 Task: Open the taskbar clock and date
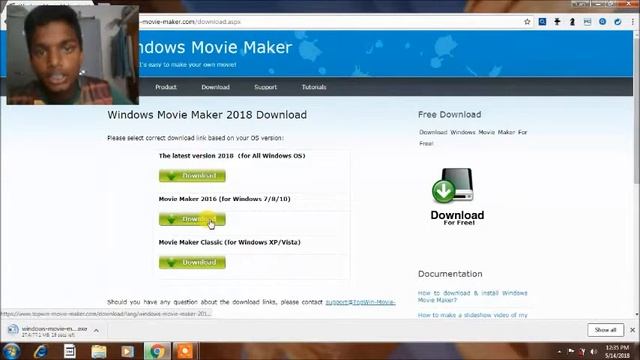[617, 351]
